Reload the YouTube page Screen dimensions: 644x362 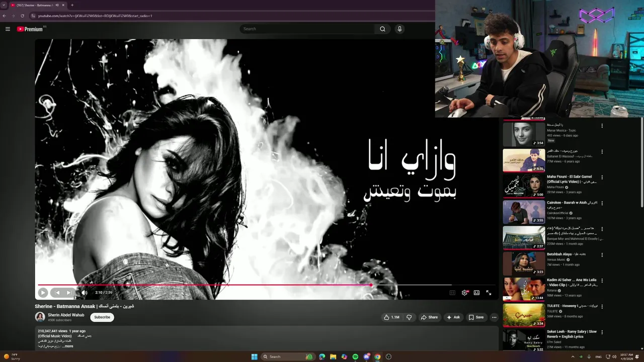22,16
